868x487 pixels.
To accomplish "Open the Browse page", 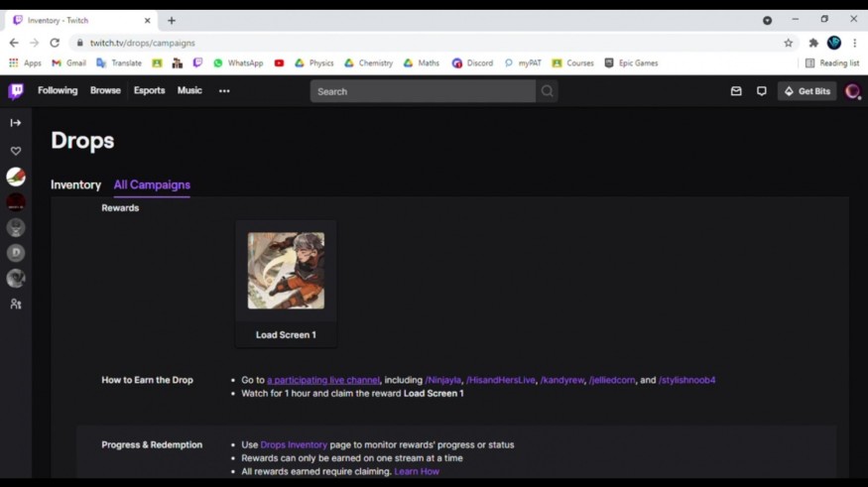I will click(105, 90).
